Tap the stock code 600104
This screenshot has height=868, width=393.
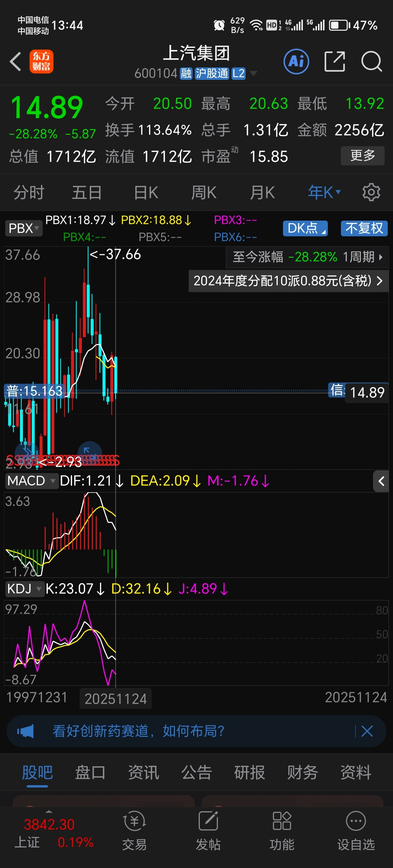156,73
